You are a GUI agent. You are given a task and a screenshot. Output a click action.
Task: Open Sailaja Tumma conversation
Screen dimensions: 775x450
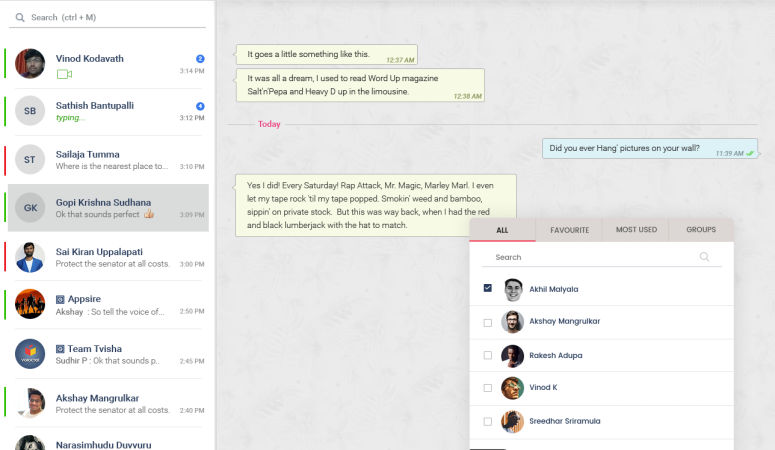(108, 160)
